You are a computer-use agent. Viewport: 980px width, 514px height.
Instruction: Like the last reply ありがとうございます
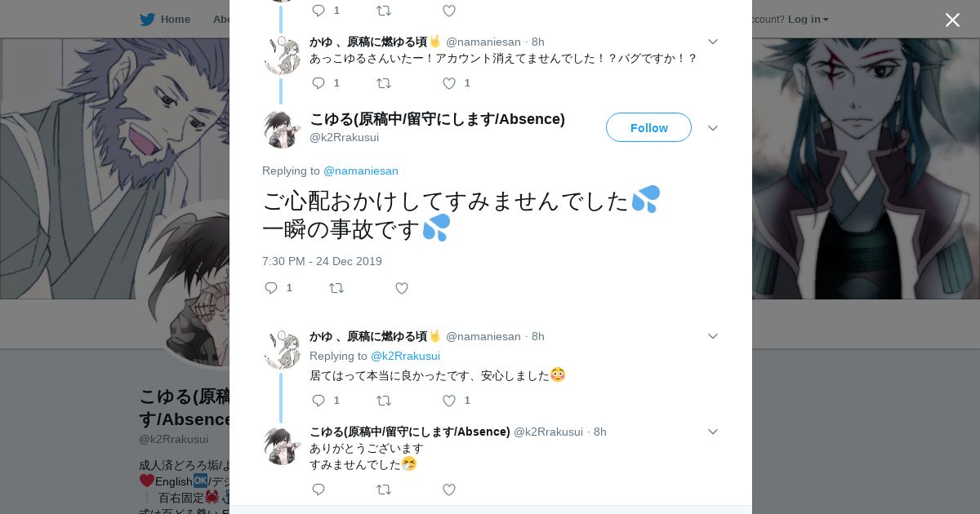click(449, 490)
